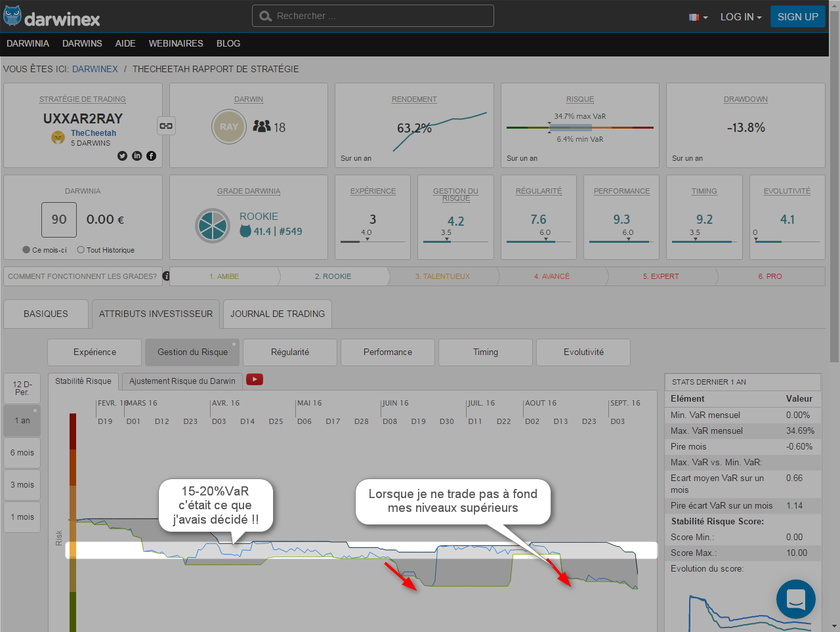Open the 'Ajustement Risque du Darwin' tab
This screenshot has height=632, width=840.
[x=182, y=381]
